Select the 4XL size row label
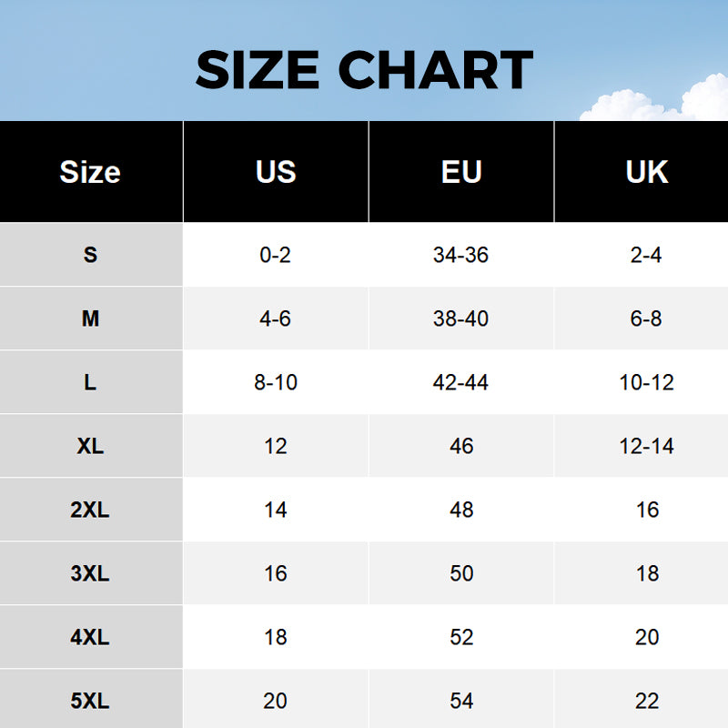Screen dimensions: 728x728 [x=90, y=637]
